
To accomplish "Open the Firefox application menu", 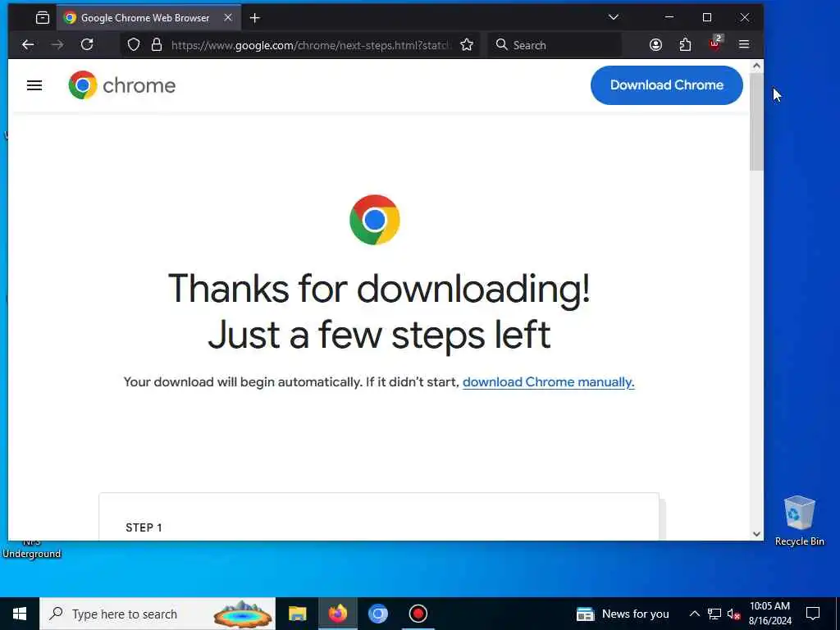I will pyautogui.click(x=744, y=44).
